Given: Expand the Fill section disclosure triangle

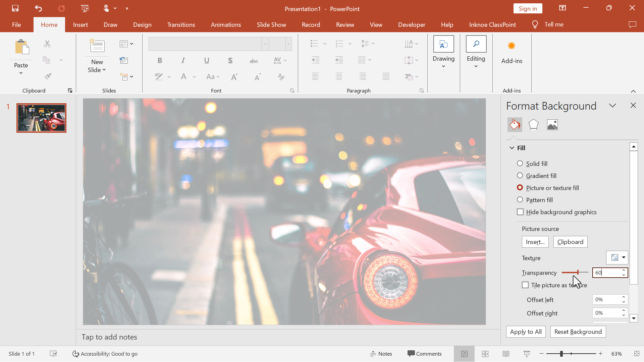Looking at the screenshot, I should pos(512,147).
